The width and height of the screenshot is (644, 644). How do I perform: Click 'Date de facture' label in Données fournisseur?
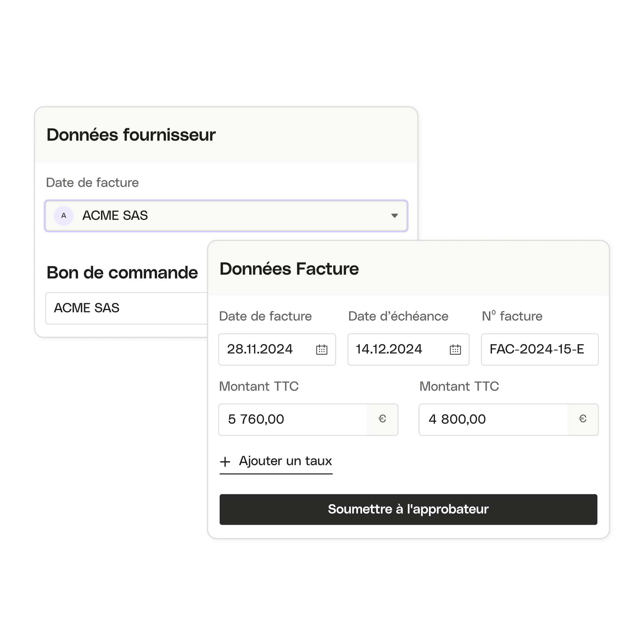click(x=92, y=183)
